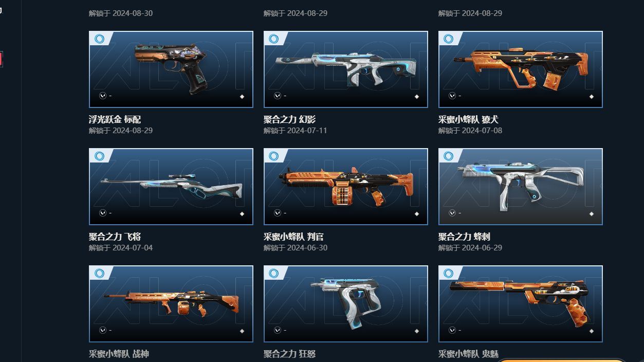The image size is (644, 362).
Task: Click the VP currency icon on 聚合之力 蜂刺 card
Action: point(452,213)
